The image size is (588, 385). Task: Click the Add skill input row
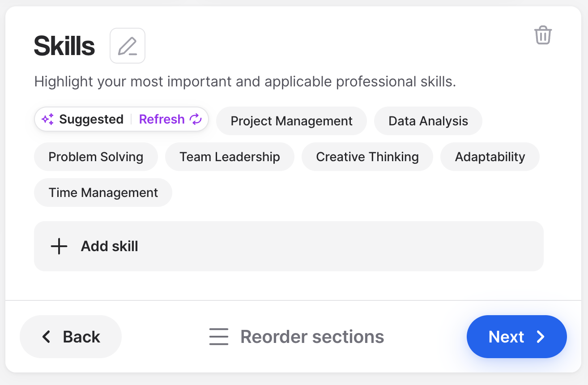pos(289,246)
